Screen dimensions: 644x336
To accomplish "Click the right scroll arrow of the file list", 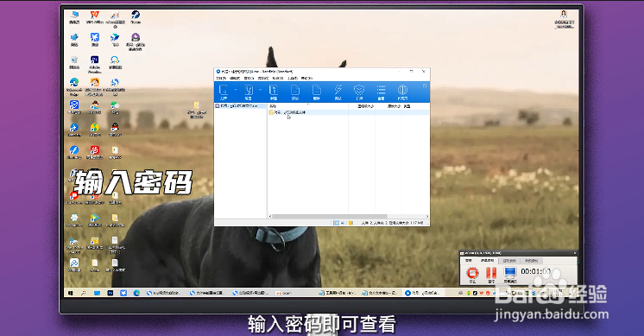I will (x=427, y=216).
